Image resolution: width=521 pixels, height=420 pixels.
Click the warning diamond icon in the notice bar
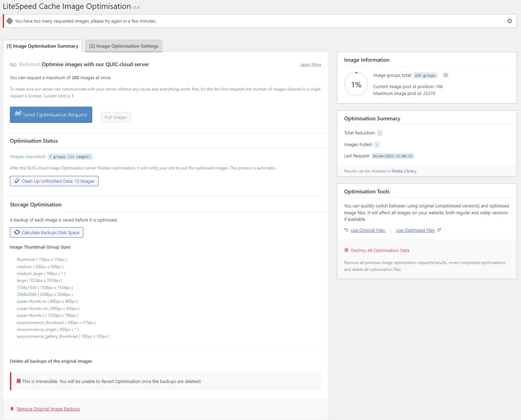click(x=10, y=21)
